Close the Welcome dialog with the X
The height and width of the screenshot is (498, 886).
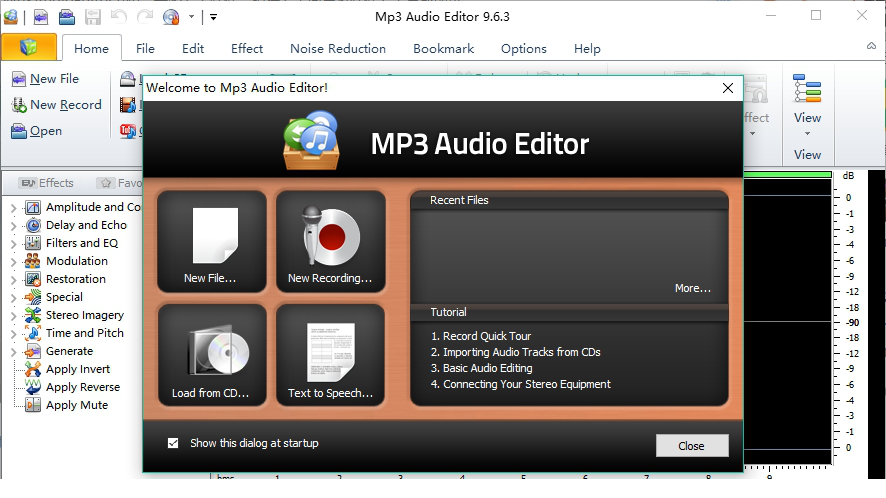pyautogui.click(x=728, y=88)
